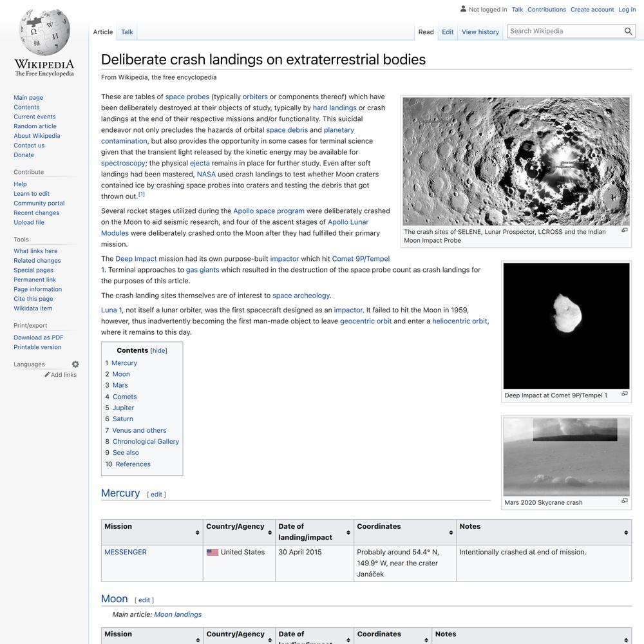This screenshot has height=644, width=644.
Task: Click the Add links pencil icon
Action: [47, 375]
